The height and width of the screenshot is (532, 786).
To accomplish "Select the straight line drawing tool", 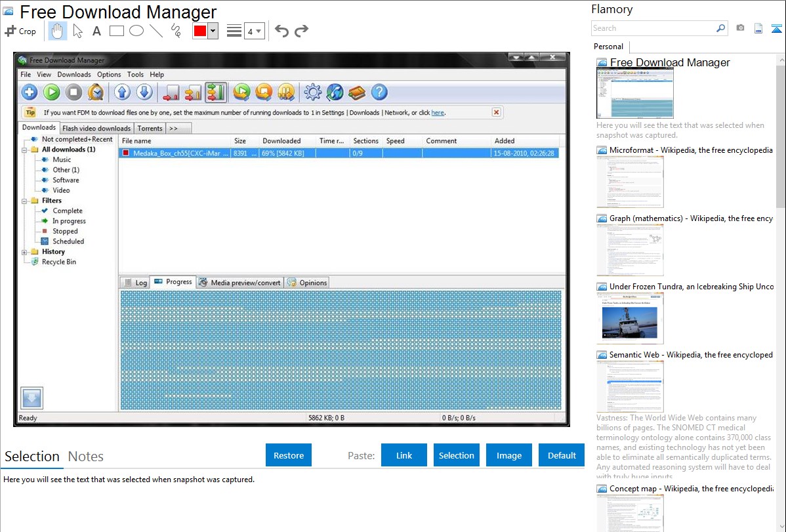I will 156,31.
